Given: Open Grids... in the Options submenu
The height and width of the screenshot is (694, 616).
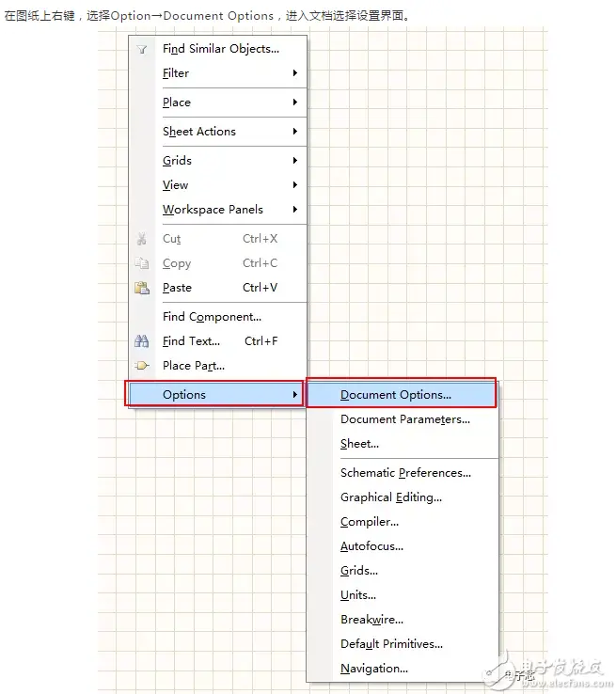Looking at the screenshot, I should [403, 571].
